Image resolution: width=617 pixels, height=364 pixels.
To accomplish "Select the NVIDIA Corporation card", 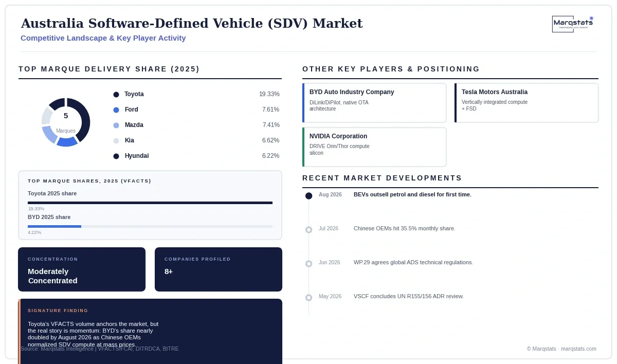I will tap(374, 147).
